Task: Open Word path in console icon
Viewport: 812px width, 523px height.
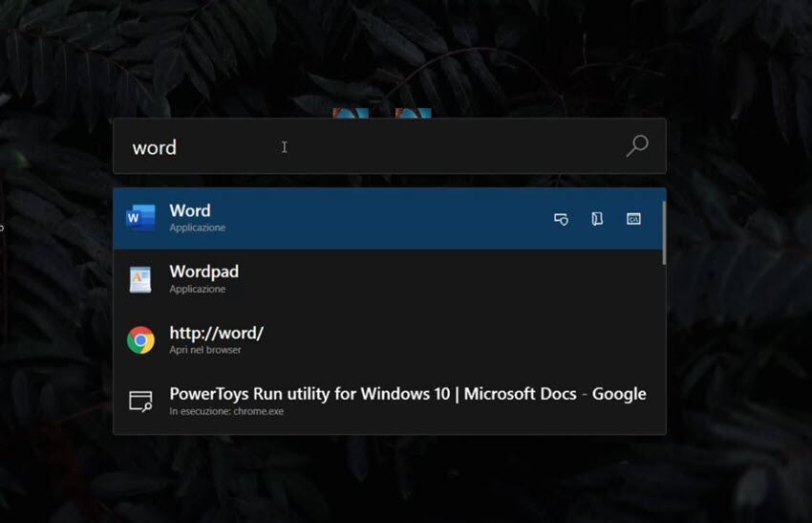Action: click(633, 219)
